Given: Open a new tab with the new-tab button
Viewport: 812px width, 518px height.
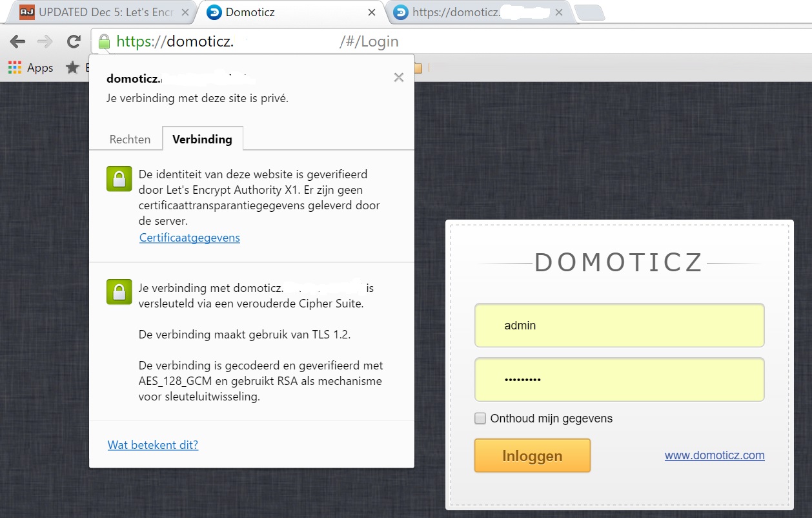Looking at the screenshot, I should 589,12.
